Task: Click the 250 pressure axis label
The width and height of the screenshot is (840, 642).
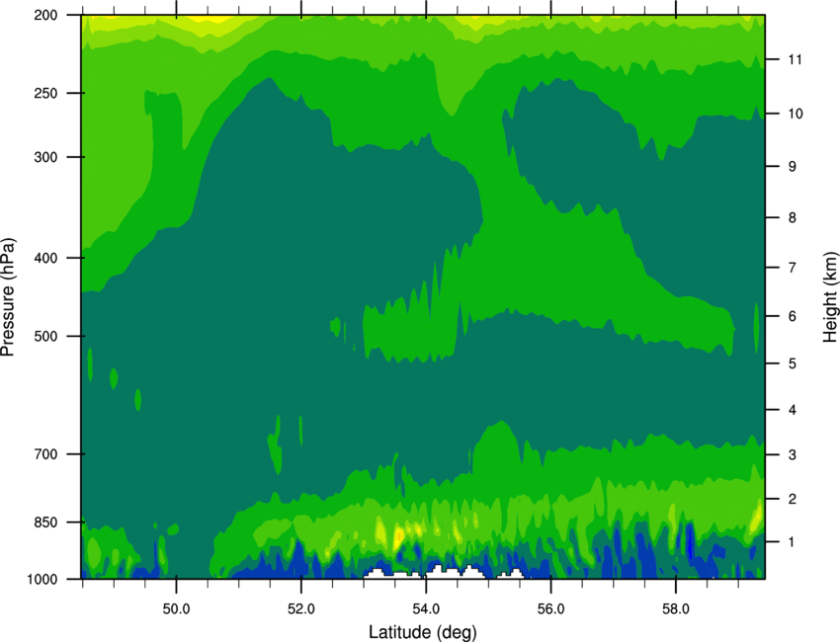Action: 45,93
